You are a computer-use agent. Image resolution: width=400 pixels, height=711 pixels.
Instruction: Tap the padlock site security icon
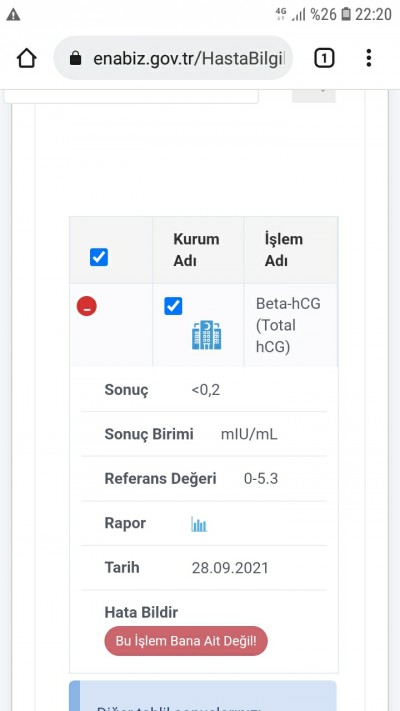point(76,58)
